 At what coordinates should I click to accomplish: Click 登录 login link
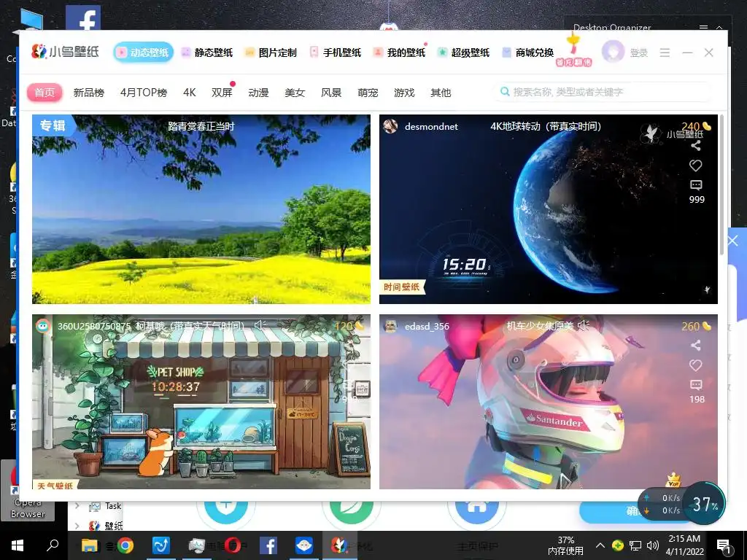pyautogui.click(x=639, y=52)
